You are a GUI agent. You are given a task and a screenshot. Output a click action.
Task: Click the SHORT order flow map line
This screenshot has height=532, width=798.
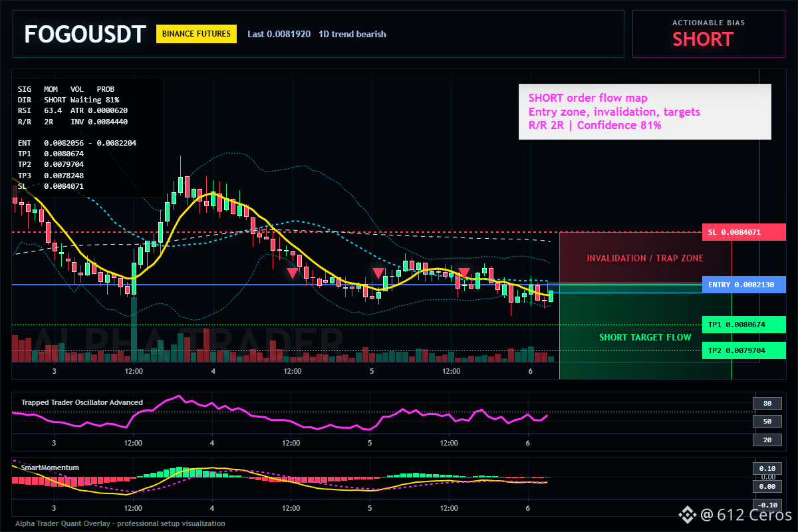(588, 98)
